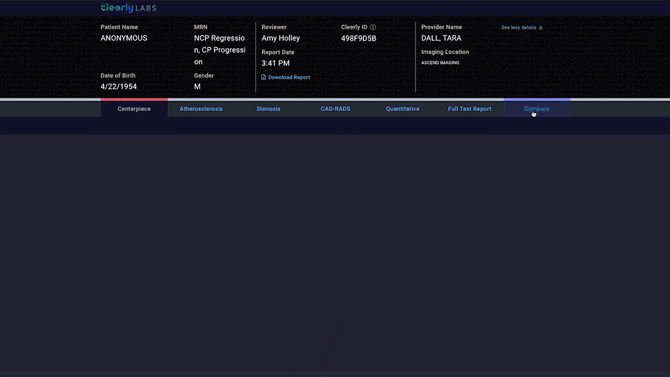This screenshot has height=377, width=670.
Task: Click the reviewer name Amy Holley
Action: click(x=281, y=38)
